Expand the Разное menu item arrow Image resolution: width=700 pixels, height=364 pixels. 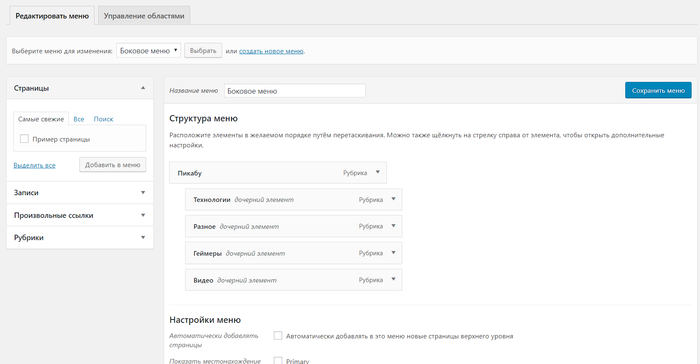click(393, 226)
